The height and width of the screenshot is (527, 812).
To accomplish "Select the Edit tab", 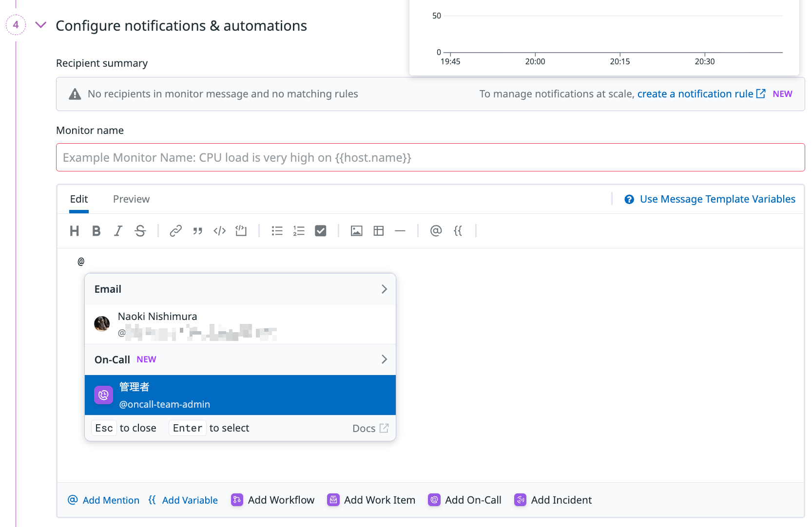I will [79, 199].
